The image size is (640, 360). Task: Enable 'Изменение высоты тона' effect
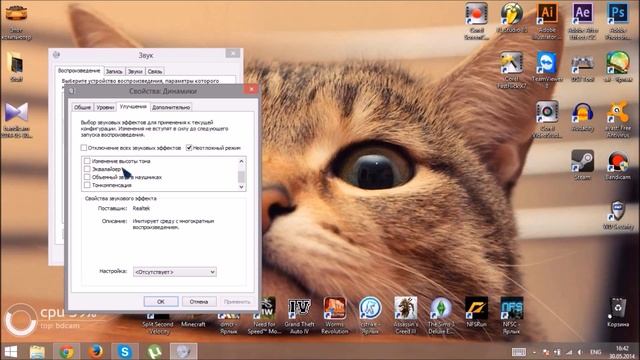point(87,161)
